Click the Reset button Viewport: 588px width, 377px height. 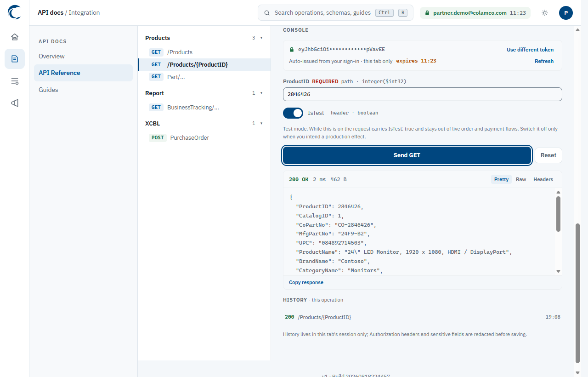(548, 155)
